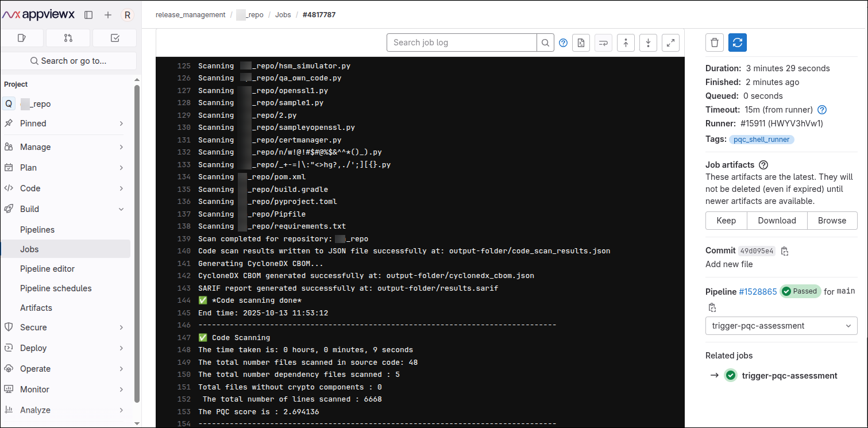
Task: Click the Keep artifacts button
Action: pyautogui.click(x=726, y=221)
